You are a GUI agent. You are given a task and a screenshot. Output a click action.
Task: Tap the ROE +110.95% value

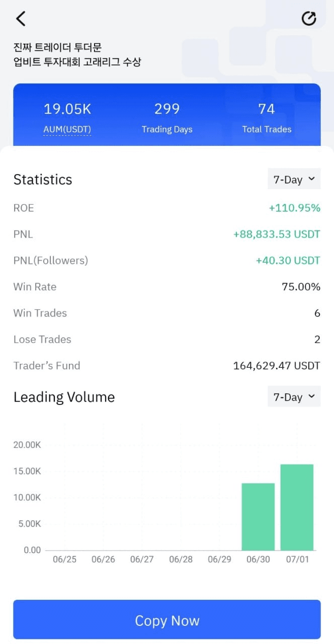[x=294, y=208]
